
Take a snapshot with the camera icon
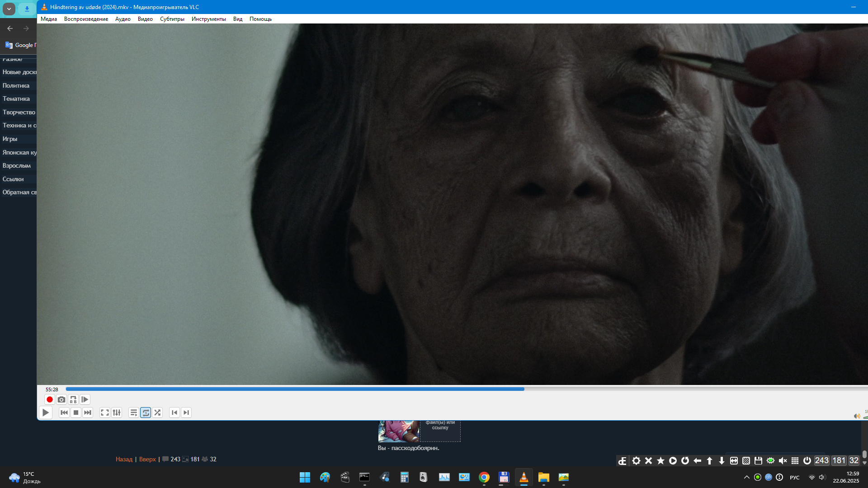(61, 399)
